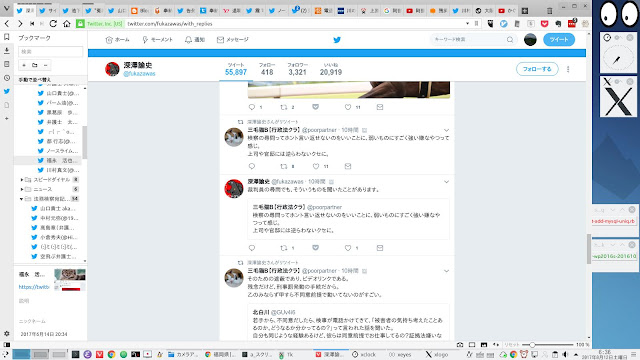The image size is (640, 360).
Task: Open the カメラア taskbar window item
Action: pos(182,354)
